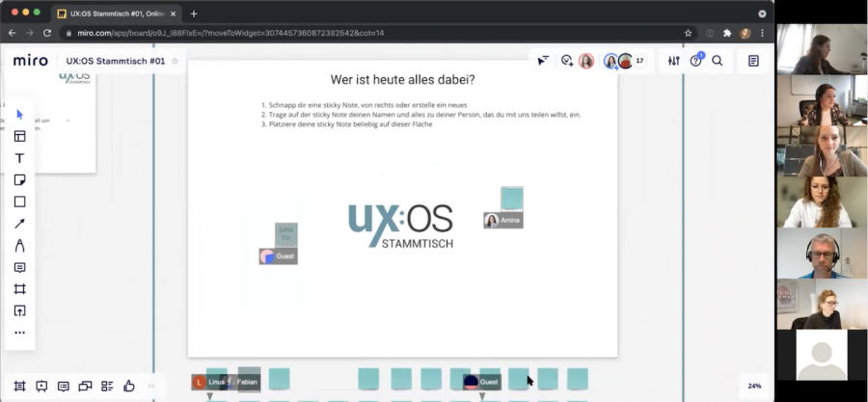Select the Text tool in left toolbar
868x402 pixels.
point(19,158)
